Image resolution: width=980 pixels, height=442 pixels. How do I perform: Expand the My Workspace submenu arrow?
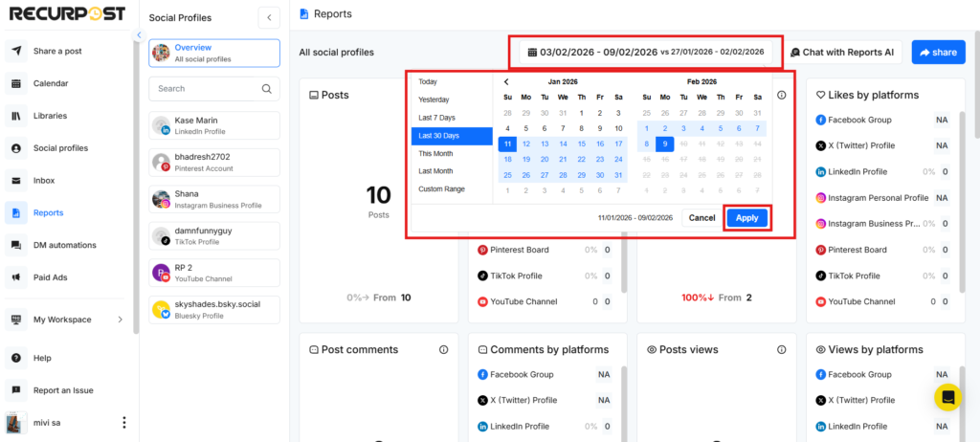[120, 320]
